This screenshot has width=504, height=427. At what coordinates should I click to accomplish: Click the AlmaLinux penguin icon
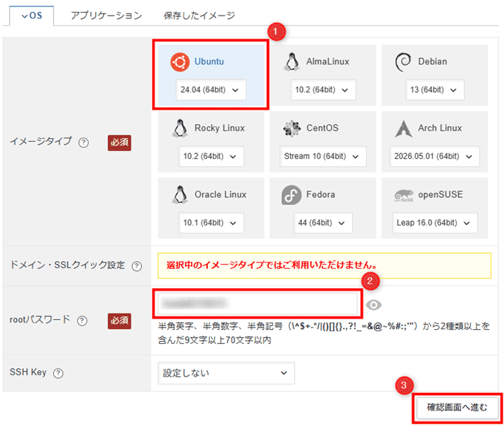click(292, 62)
